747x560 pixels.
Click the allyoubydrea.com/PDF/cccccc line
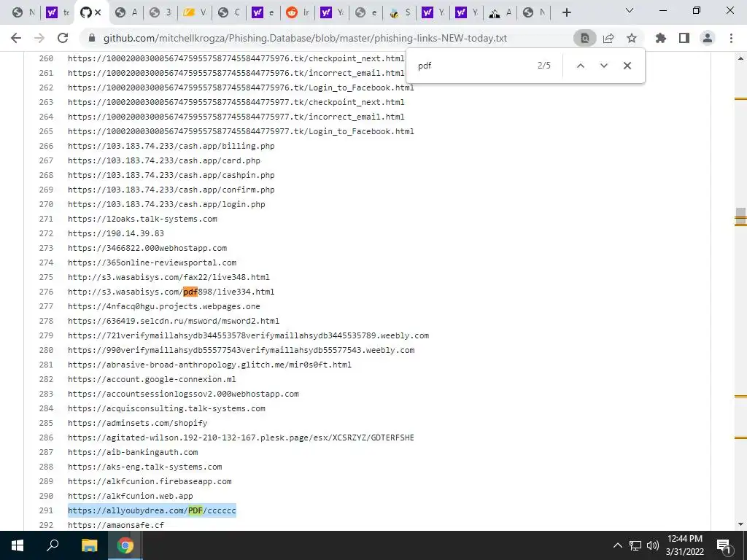point(152,510)
